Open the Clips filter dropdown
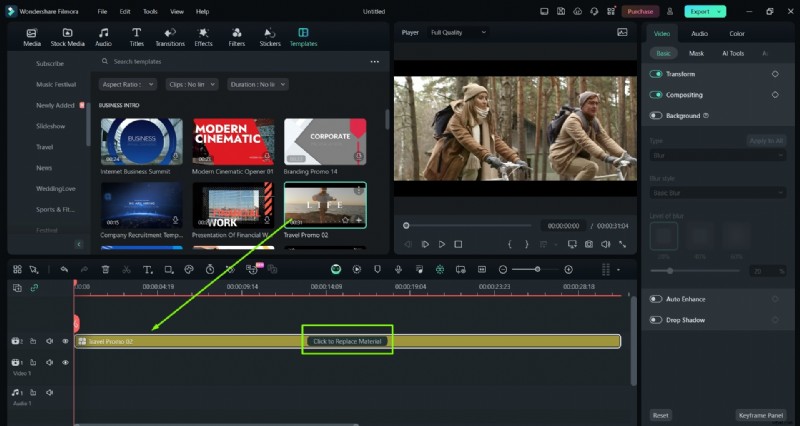 [x=192, y=85]
